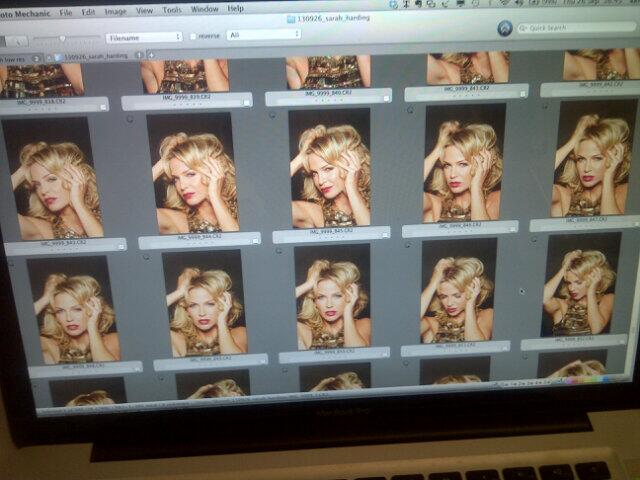Expand the All filter dropdown

click(x=264, y=35)
